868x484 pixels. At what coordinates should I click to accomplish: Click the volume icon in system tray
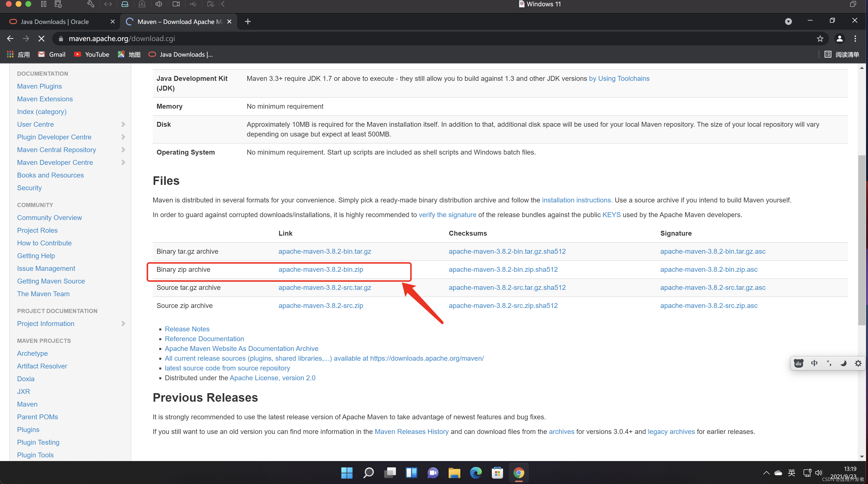click(x=818, y=473)
